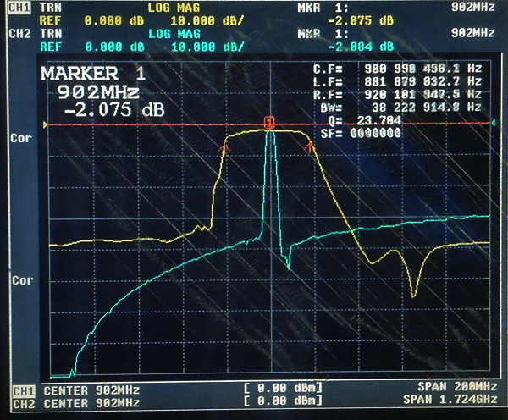Click the reference triangle at the right graph edge
Screen dimensions: 508x420
(493, 124)
